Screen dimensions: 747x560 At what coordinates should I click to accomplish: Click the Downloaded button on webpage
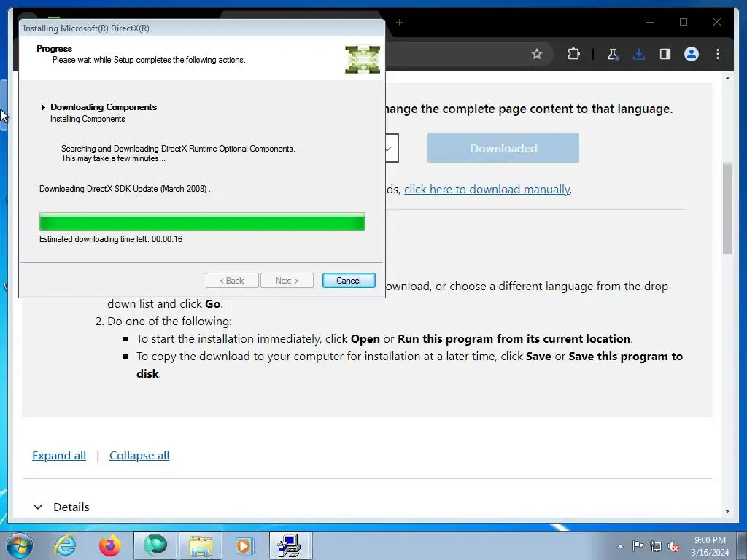503,148
